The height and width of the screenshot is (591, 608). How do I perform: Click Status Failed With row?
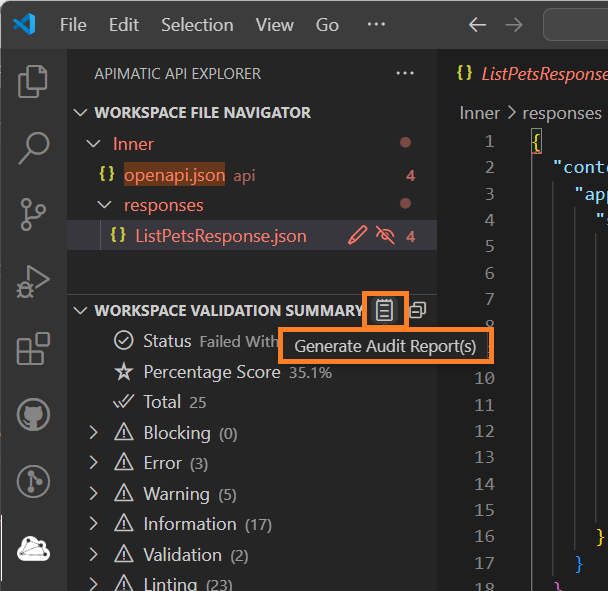(x=252, y=341)
